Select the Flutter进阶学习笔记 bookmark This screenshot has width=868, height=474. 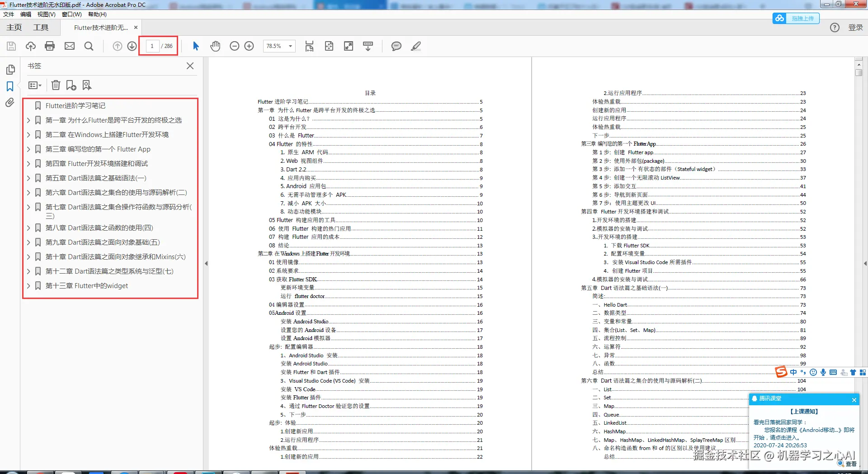[75, 106]
